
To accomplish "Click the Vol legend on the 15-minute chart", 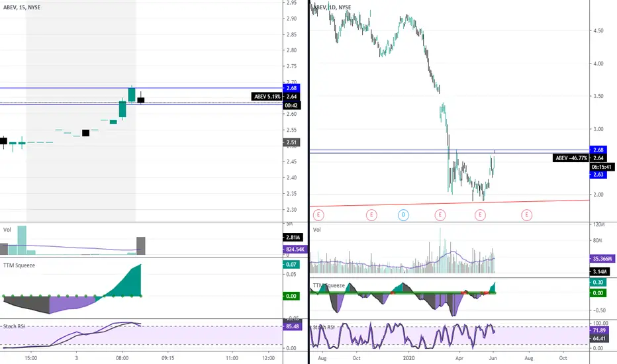I will click(7, 230).
